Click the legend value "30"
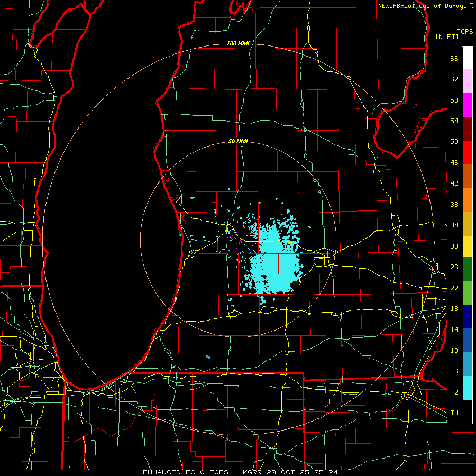 coord(454,246)
